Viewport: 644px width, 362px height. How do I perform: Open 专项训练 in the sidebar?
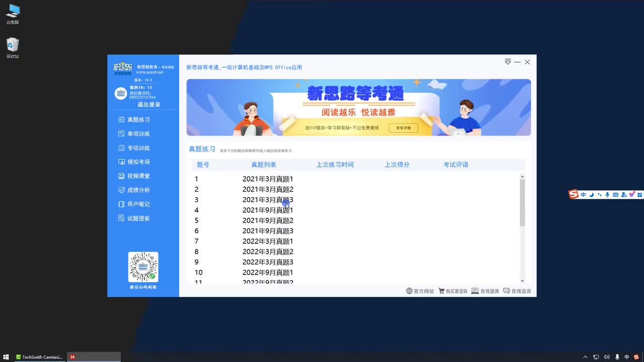(134, 148)
